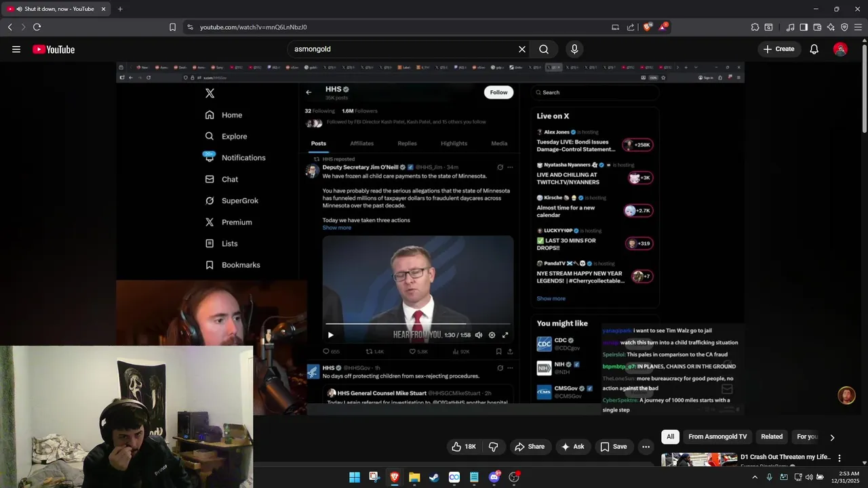Open the Brave main hamburger menu
Image resolution: width=868 pixels, height=488 pixels.
858,27
